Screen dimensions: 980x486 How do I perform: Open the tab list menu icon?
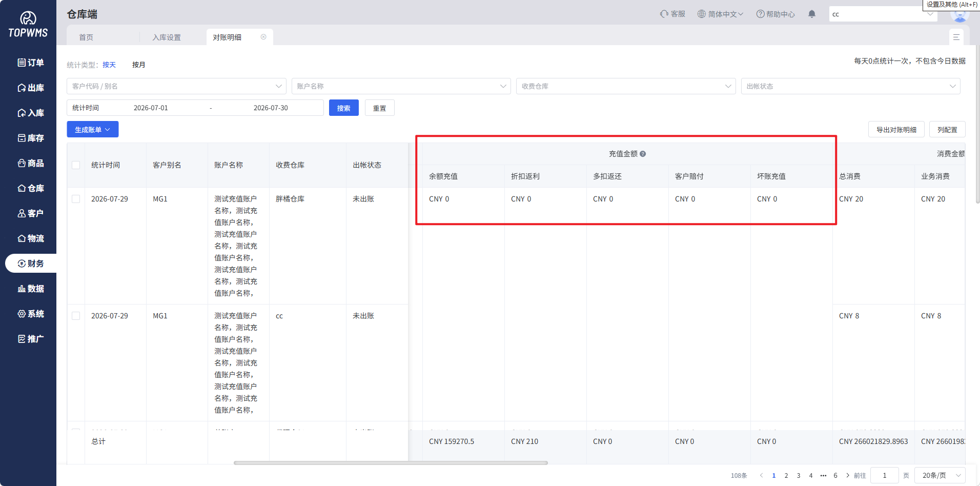pos(956,37)
